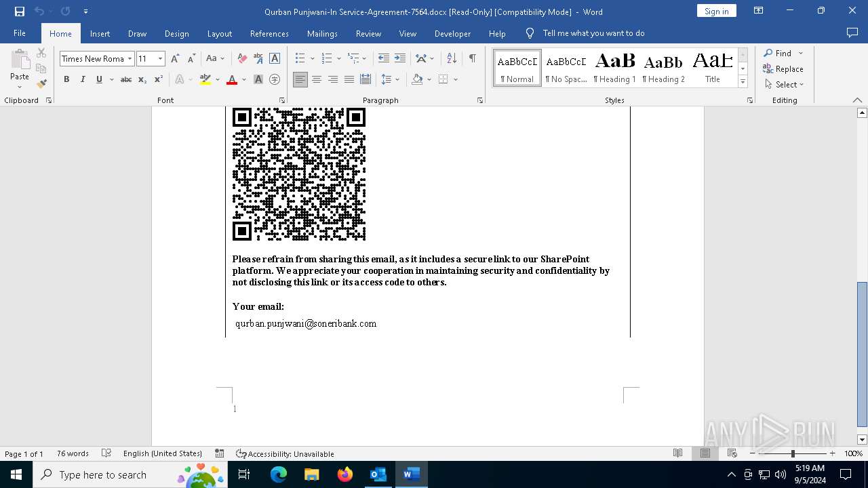Click the spelling proofing status bar icon
This screenshot has width=868, height=488.
coord(106,453)
